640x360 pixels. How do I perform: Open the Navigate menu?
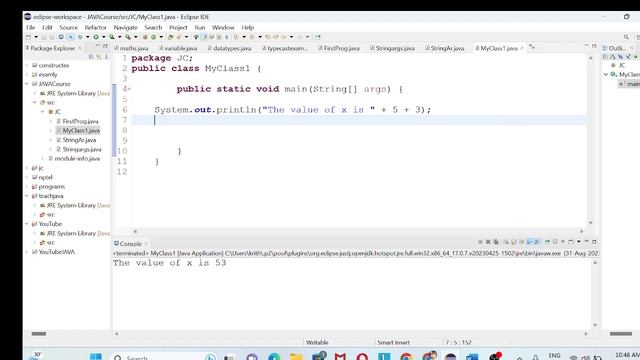click(x=125, y=27)
